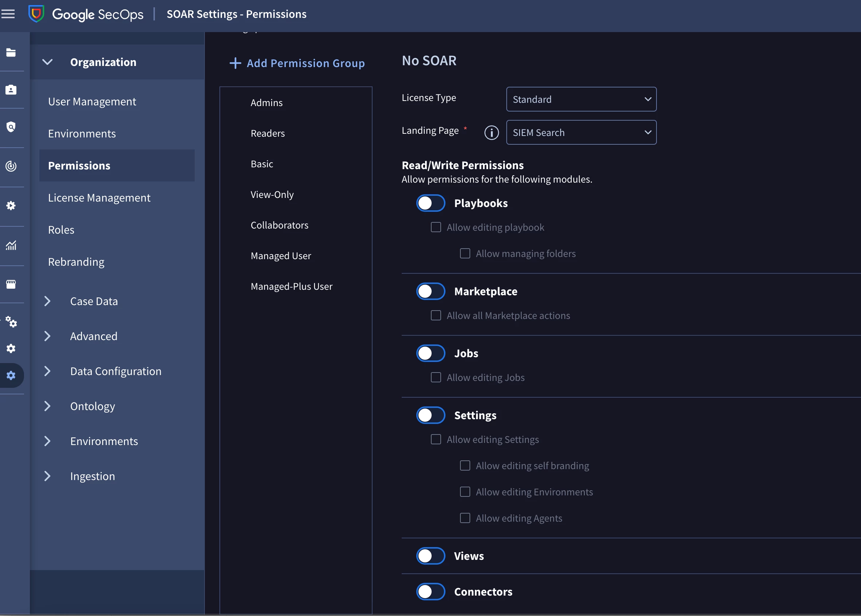This screenshot has height=616, width=861.
Task: Open the Landing Page dropdown
Action: 581,132
